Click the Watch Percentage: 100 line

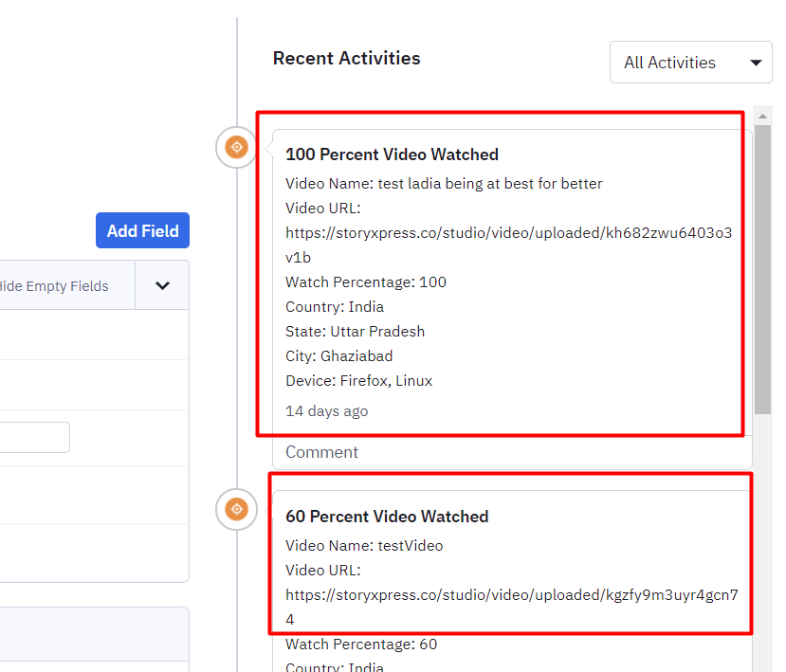[x=366, y=282]
